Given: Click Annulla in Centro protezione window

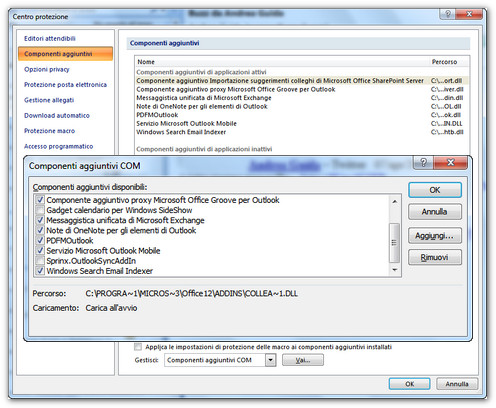Looking at the screenshot, I should [x=457, y=384].
